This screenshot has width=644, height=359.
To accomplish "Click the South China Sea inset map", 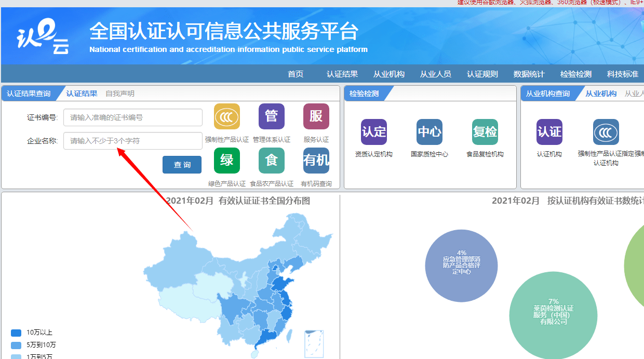I will click(314, 344).
